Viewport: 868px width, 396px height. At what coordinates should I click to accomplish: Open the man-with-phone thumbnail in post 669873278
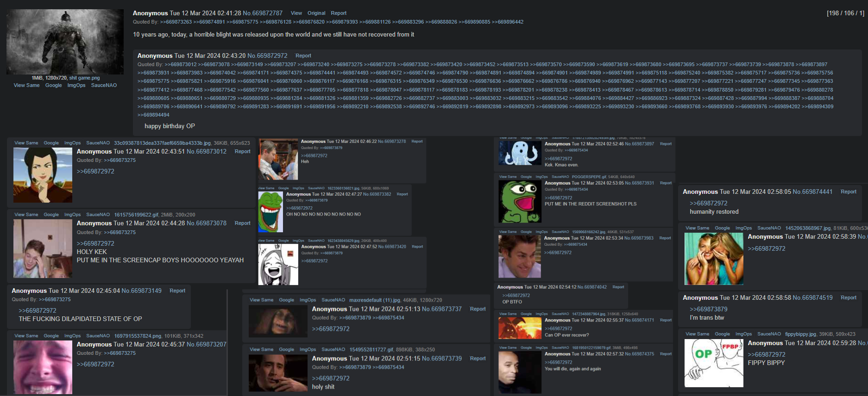(x=278, y=160)
